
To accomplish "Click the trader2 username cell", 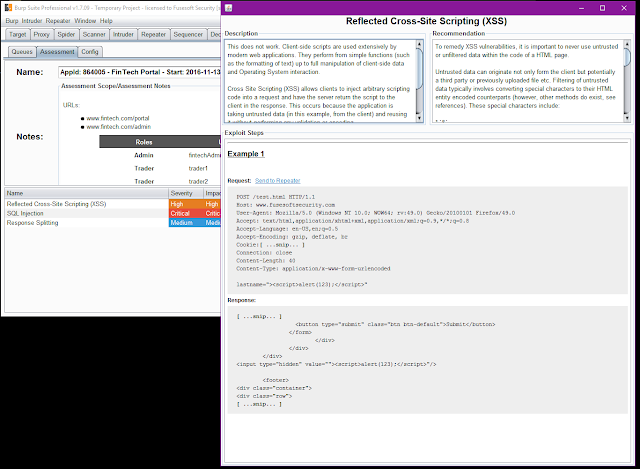I will pos(198,182).
